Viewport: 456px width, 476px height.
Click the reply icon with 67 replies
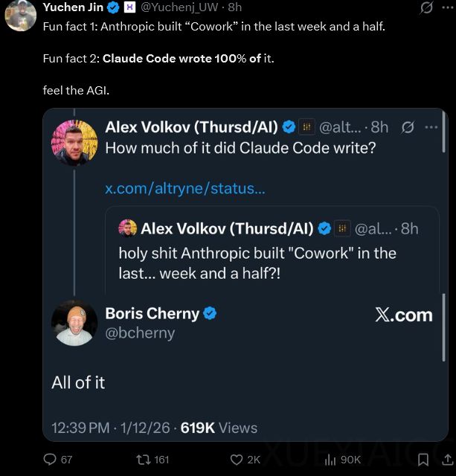tap(51, 459)
